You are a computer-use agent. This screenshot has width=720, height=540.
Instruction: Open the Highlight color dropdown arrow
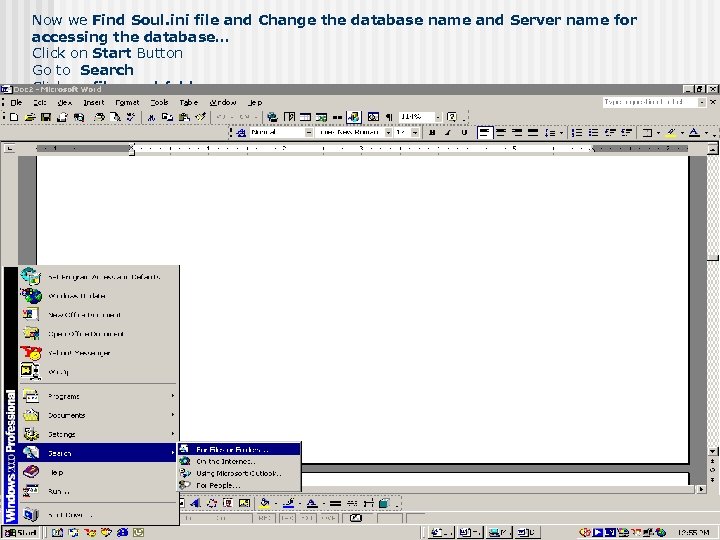coord(682,133)
